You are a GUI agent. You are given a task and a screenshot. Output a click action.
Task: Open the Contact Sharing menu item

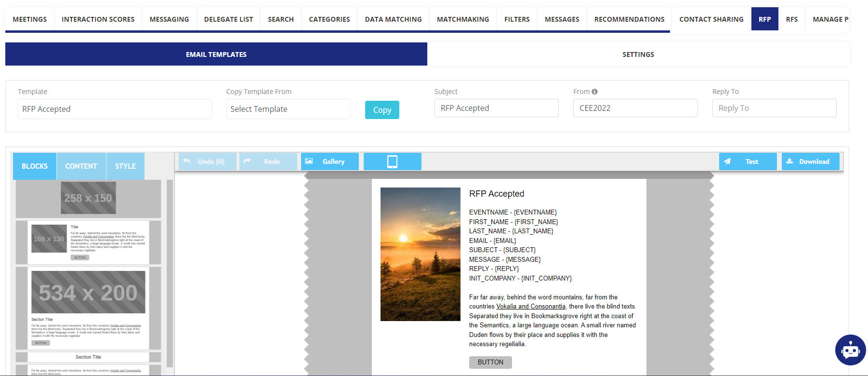pyautogui.click(x=711, y=19)
